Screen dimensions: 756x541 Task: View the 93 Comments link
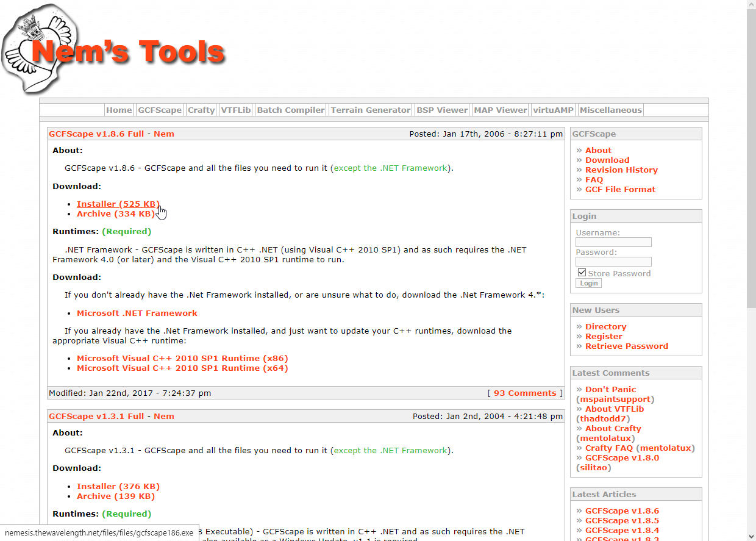[525, 393]
